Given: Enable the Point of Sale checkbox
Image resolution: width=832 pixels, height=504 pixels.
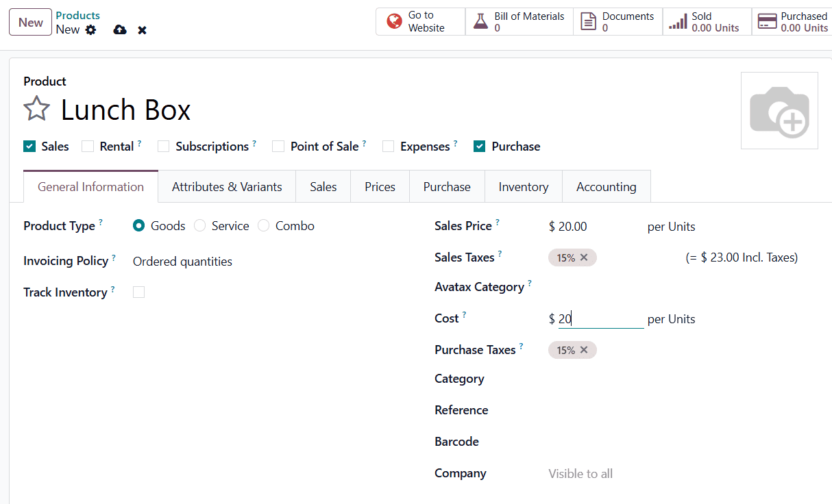Looking at the screenshot, I should pos(278,147).
